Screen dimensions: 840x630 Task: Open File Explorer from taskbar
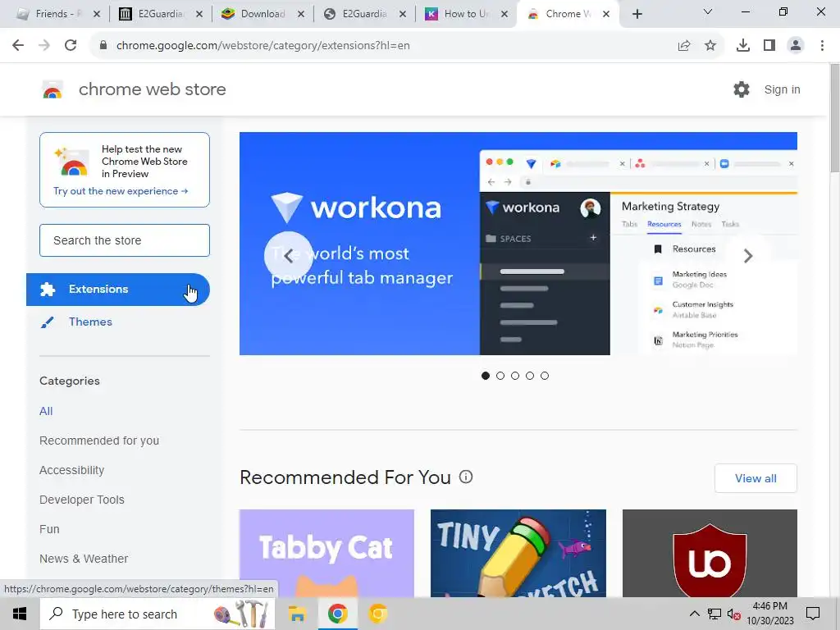pyautogui.click(x=297, y=614)
